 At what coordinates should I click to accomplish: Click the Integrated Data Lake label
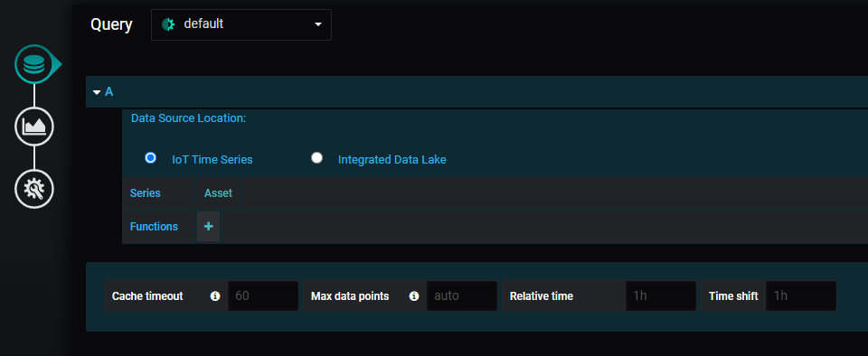[392, 159]
